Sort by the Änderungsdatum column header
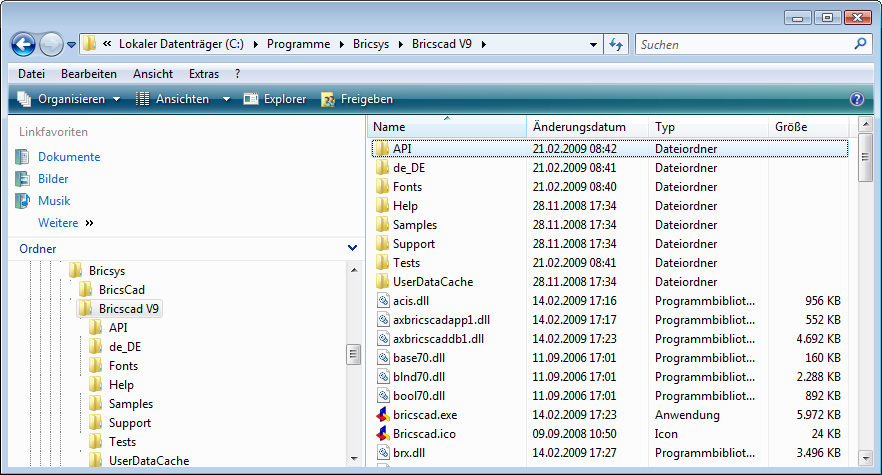Viewport: 882px width, 475px height. tap(587, 127)
